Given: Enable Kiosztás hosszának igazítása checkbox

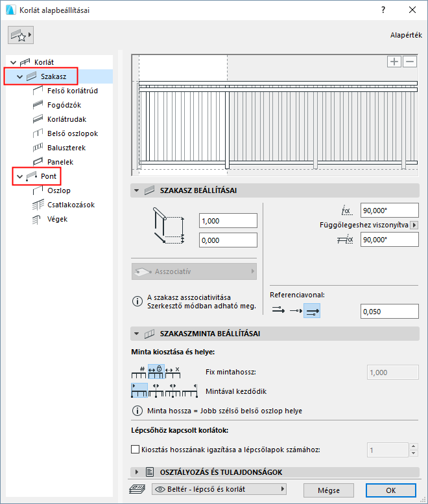Looking at the screenshot, I should [x=135, y=450].
